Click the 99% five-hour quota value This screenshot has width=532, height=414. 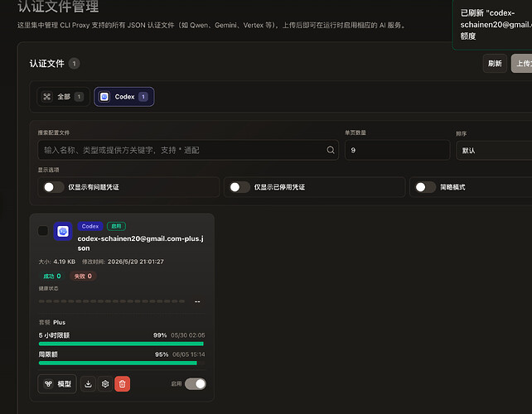160,335
